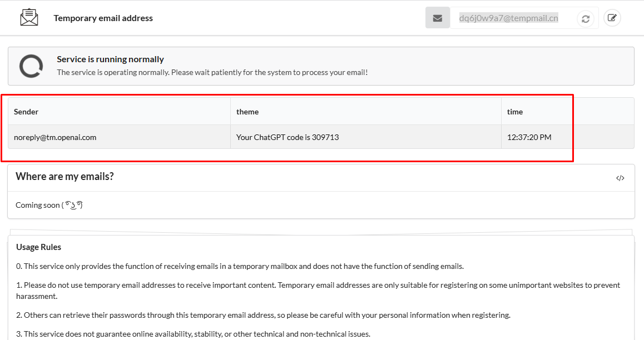Click the gray envelope button beside address
This screenshot has width=644, height=340.
coord(438,18)
